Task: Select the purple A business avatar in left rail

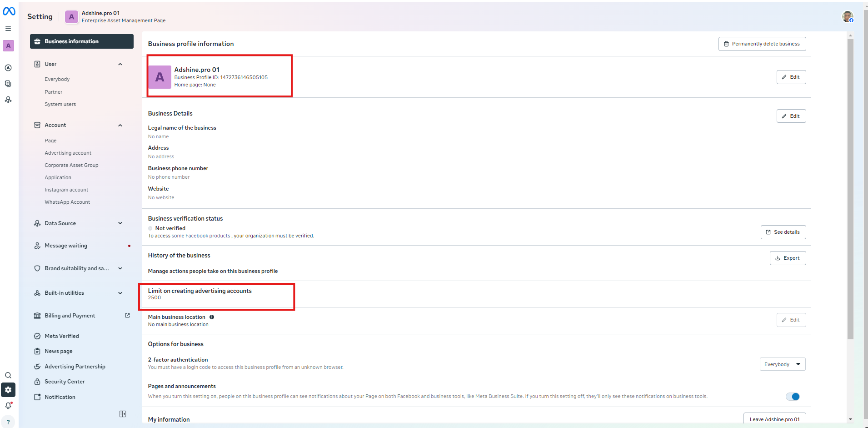Action: 8,45
